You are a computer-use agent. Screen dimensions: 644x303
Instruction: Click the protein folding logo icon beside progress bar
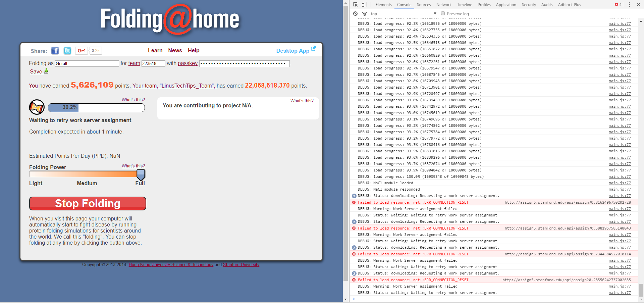37,107
